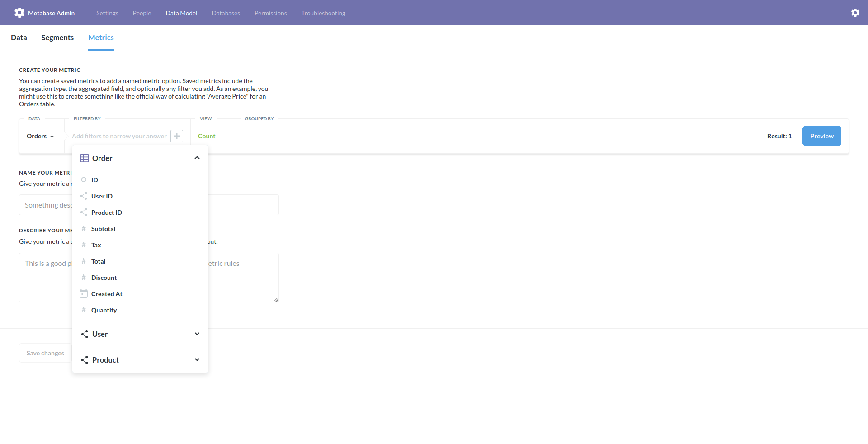Viewport: 868px width, 444px height.
Task: Click the hash icon beside Quantity
Action: click(x=84, y=310)
